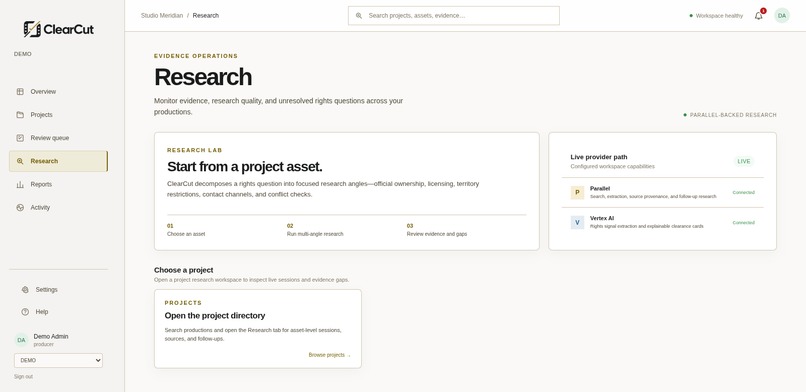Open the Activity page
The image size is (806, 392).
(59, 208)
